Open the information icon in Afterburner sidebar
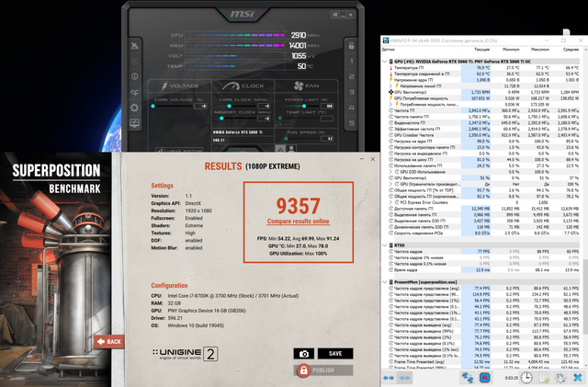The height and width of the screenshot is (387, 588). tap(135, 76)
